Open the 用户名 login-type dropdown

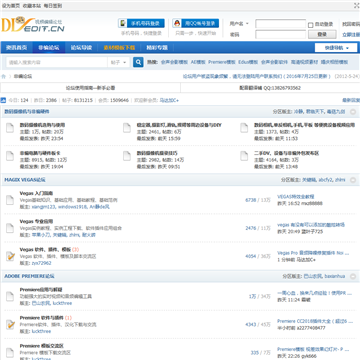tap(239, 24)
